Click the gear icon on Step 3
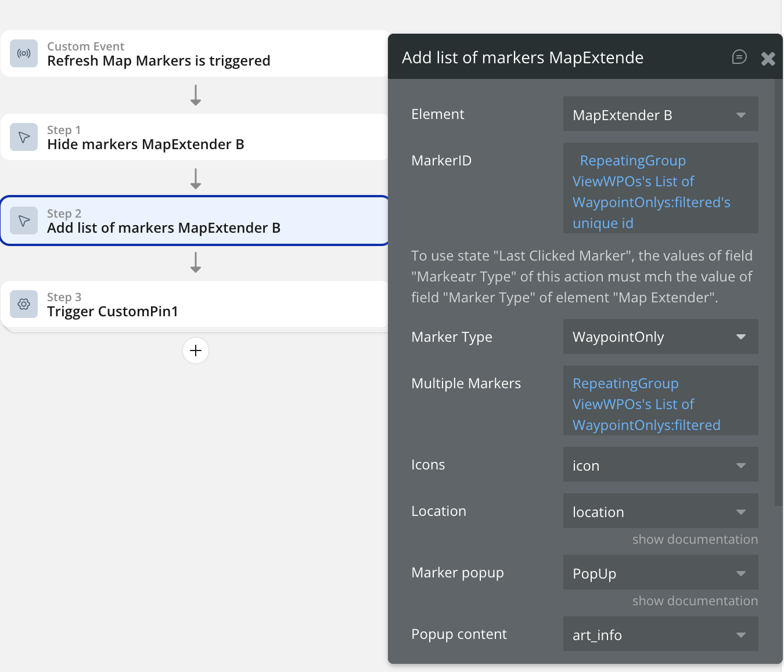Screen dimensions: 784x672 pos(24,304)
